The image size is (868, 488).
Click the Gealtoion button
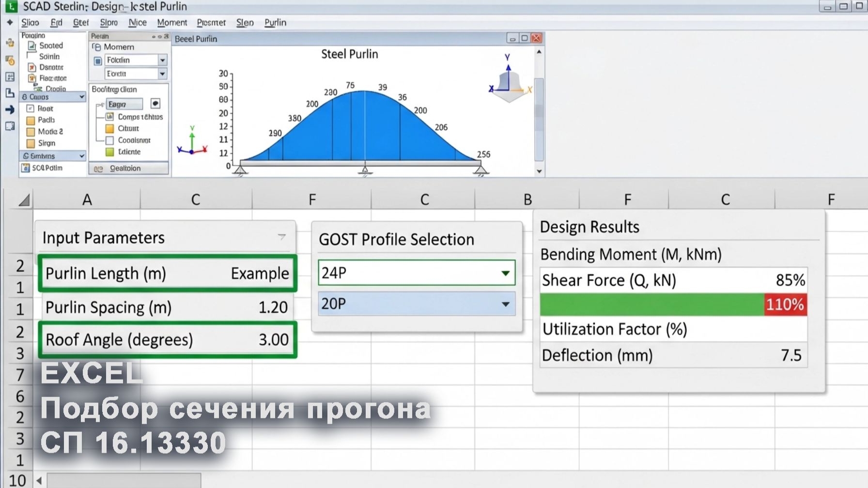pyautogui.click(x=129, y=168)
